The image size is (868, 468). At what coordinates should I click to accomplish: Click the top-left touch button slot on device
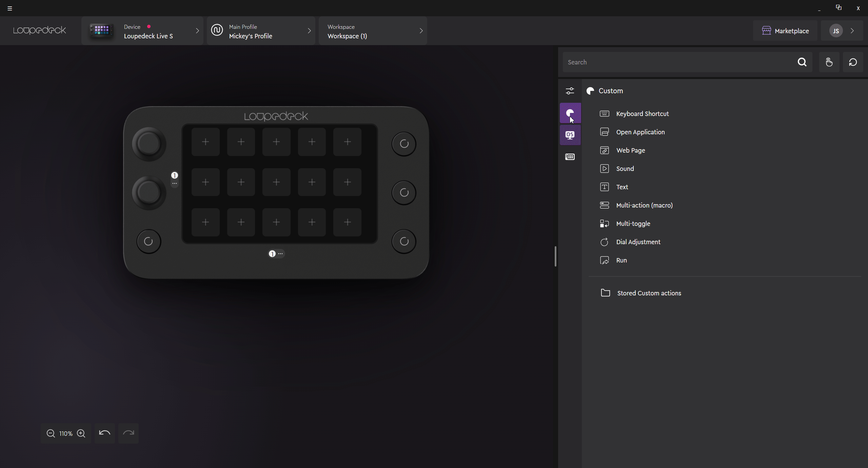click(x=205, y=142)
